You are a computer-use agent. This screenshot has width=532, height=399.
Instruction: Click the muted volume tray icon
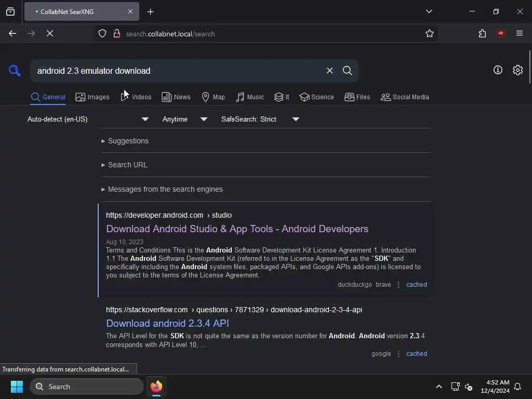[469, 387]
